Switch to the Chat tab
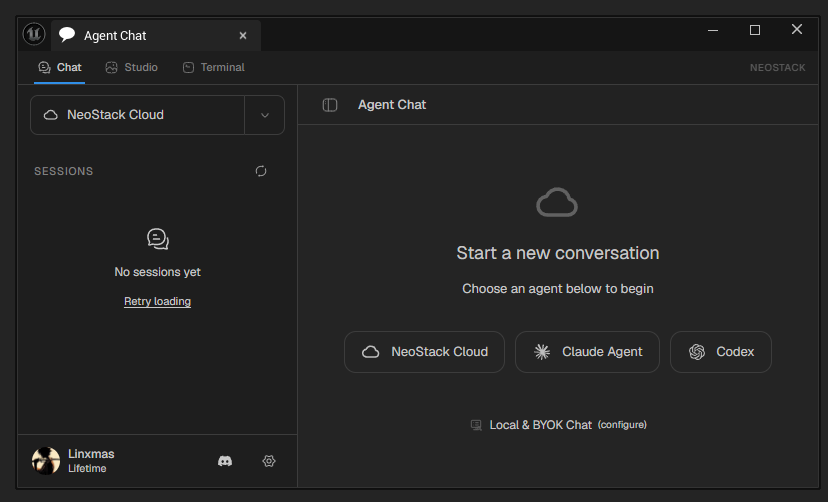Image resolution: width=828 pixels, height=502 pixels. tap(60, 68)
